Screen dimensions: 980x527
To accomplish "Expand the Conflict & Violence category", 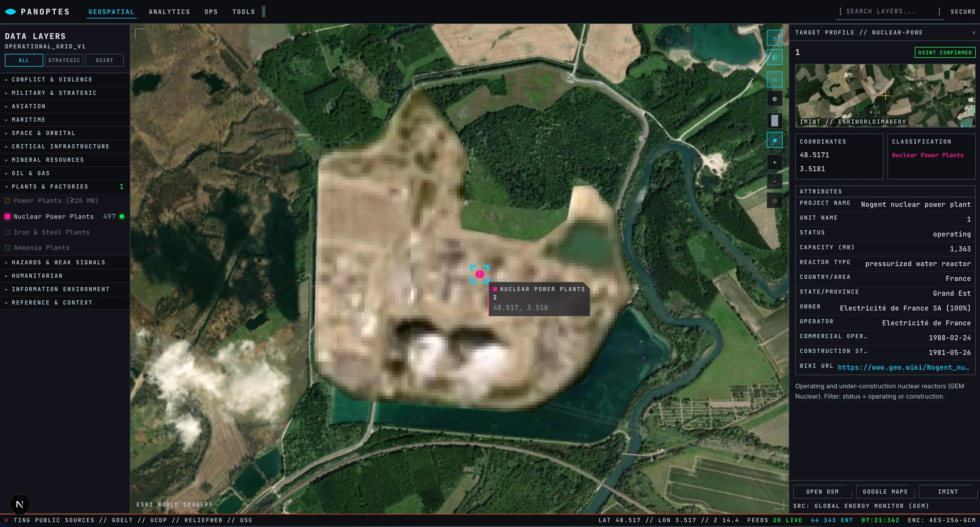I will coord(65,79).
